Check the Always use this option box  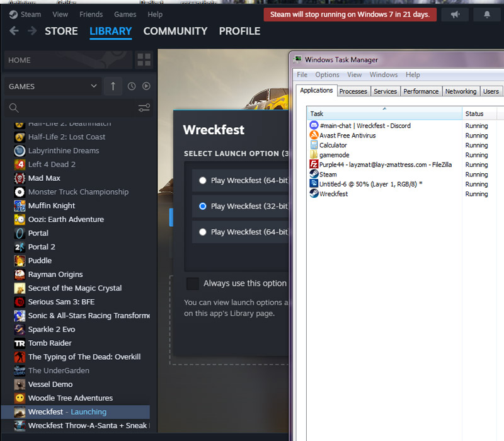[193, 283]
